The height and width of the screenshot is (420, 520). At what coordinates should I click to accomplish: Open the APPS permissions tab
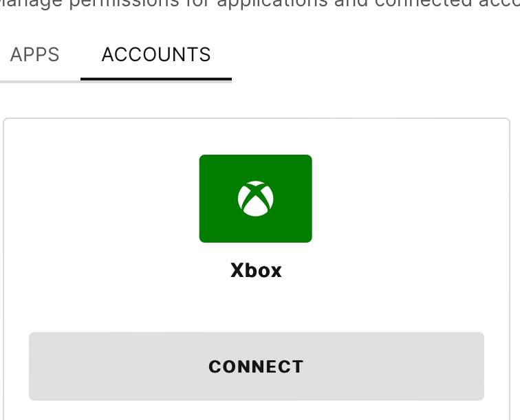point(35,55)
